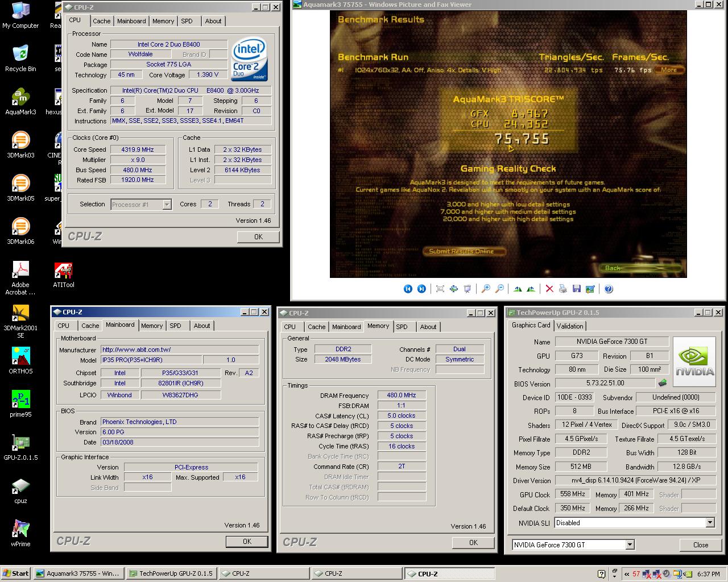Select CPU tab in Mainboard CPU-Z window
728x582 pixels.
click(64, 326)
